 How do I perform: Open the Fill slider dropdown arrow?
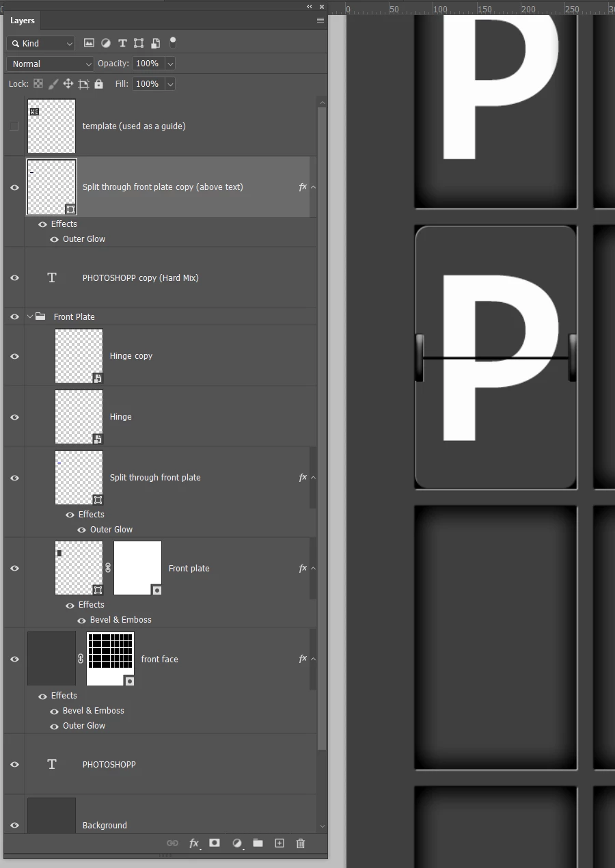(x=170, y=84)
